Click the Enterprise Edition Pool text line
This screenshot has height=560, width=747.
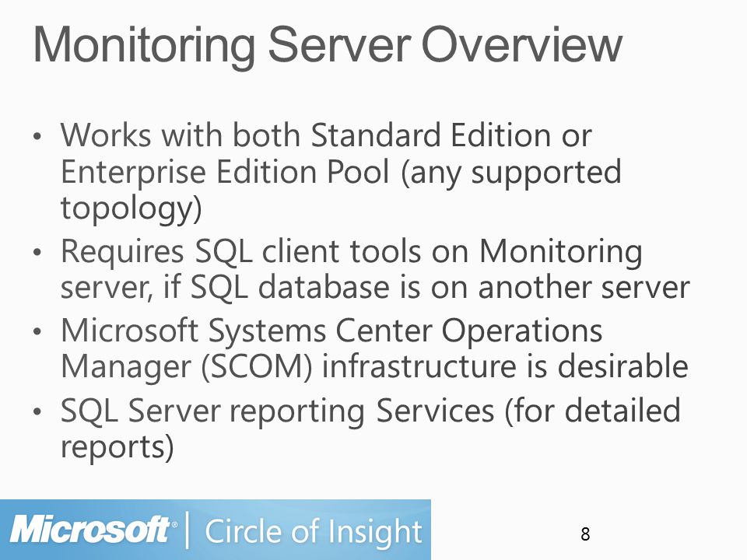(x=341, y=172)
